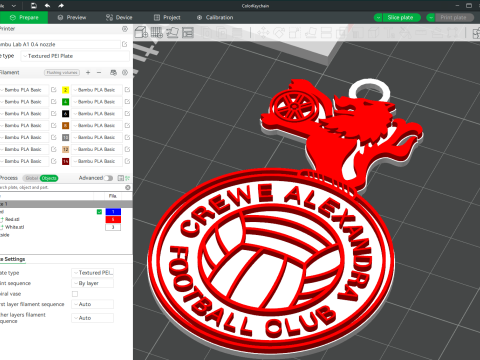Switch to the Preview tab
Viewport: 480px width, 360px height.
tap(72, 17)
